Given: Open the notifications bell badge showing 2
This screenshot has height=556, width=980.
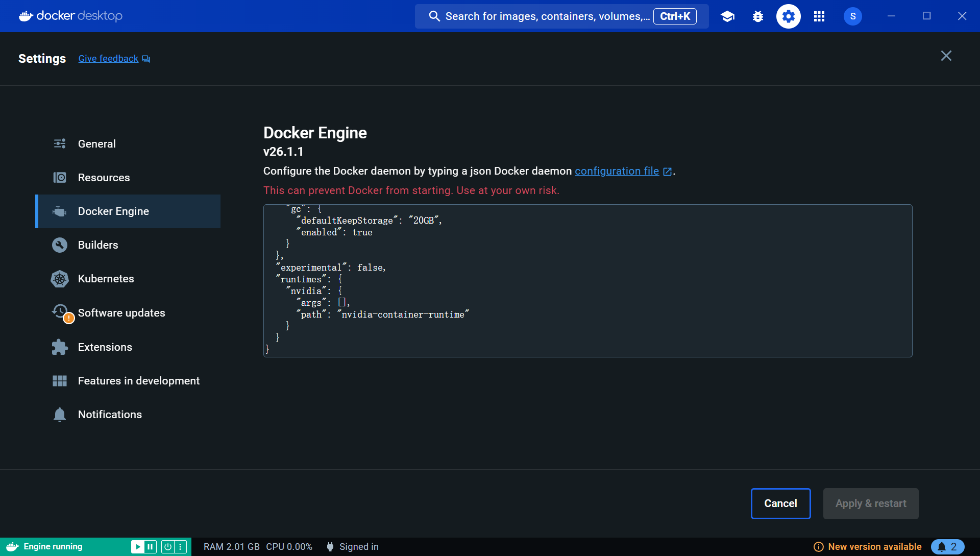Looking at the screenshot, I should coord(947,547).
